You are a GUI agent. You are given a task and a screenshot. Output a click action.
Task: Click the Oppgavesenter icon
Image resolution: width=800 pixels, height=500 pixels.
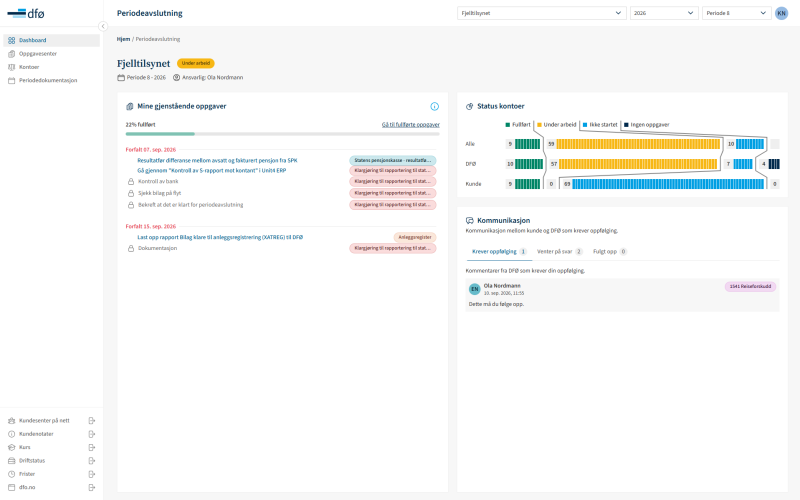(12, 54)
